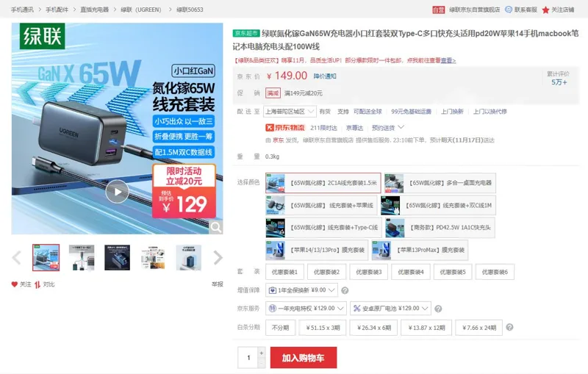Click help icon next to 京东服务 options

click(x=438, y=309)
